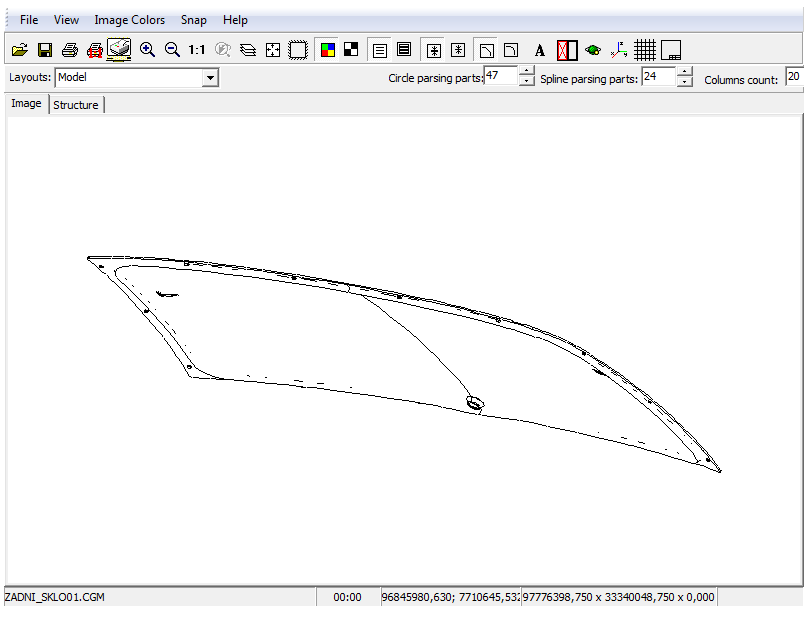Open the View menu
The image size is (811, 618).
point(66,20)
